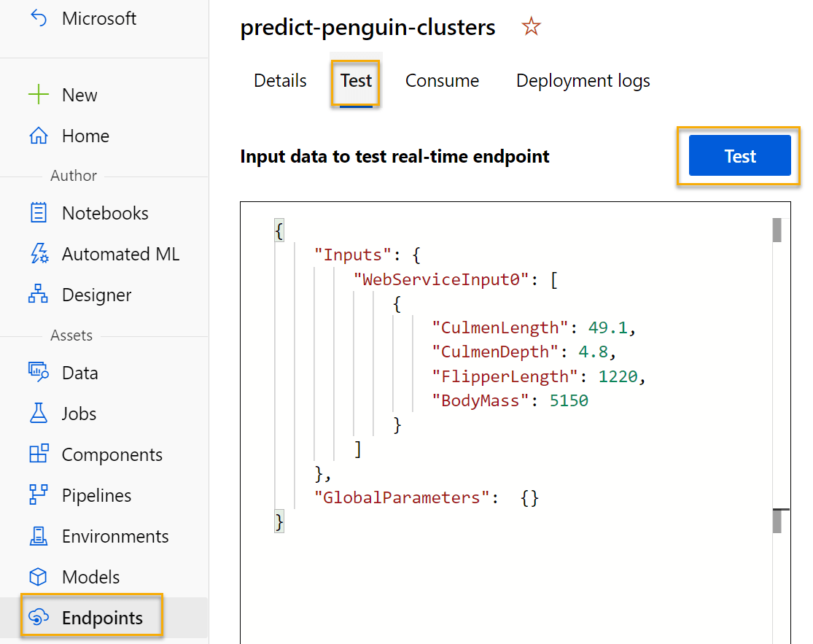Screen dimensions: 813x644
Task: Select the Designer flowchart icon
Action: point(38,295)
